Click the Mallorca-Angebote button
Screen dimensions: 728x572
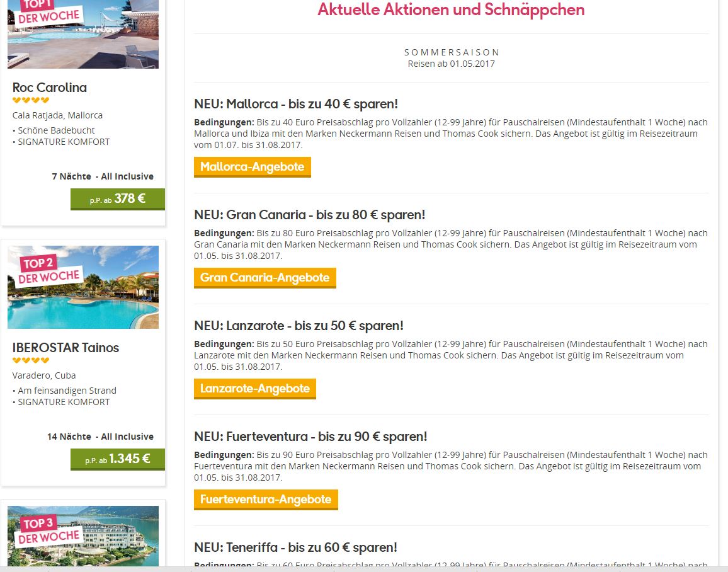click(x=252, y=167)
